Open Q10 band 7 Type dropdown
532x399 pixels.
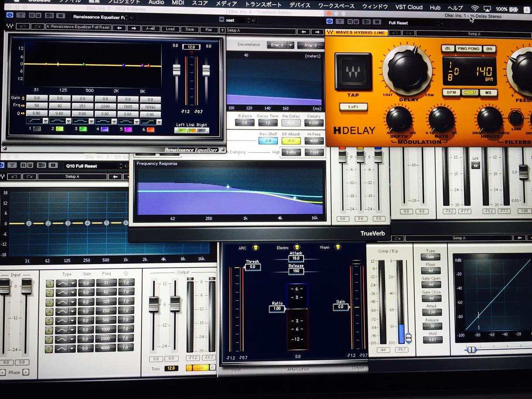pos(73,339)
